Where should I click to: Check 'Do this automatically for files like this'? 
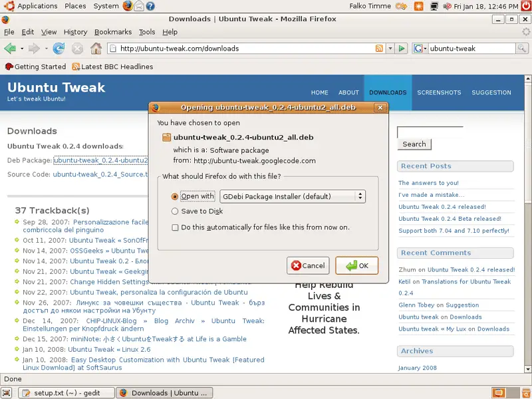coord(175,227)
